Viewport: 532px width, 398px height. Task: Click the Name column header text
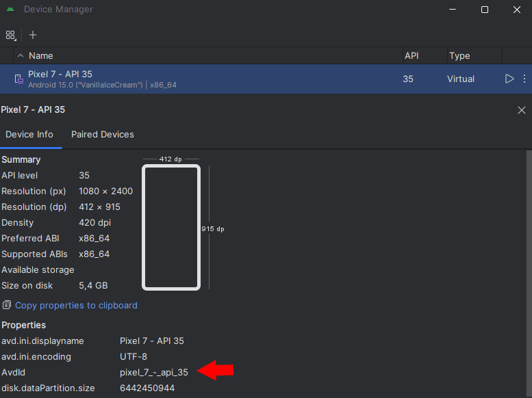40,56
